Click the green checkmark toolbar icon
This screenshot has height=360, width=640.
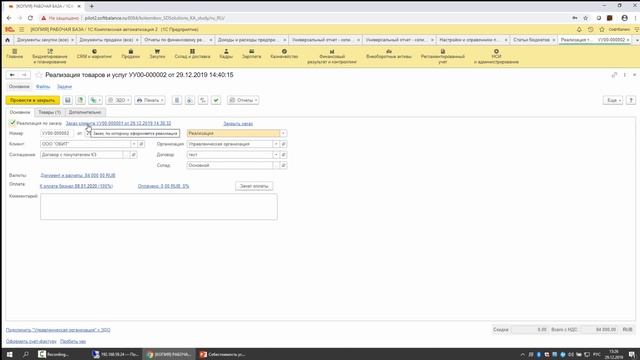coord(216,100)
